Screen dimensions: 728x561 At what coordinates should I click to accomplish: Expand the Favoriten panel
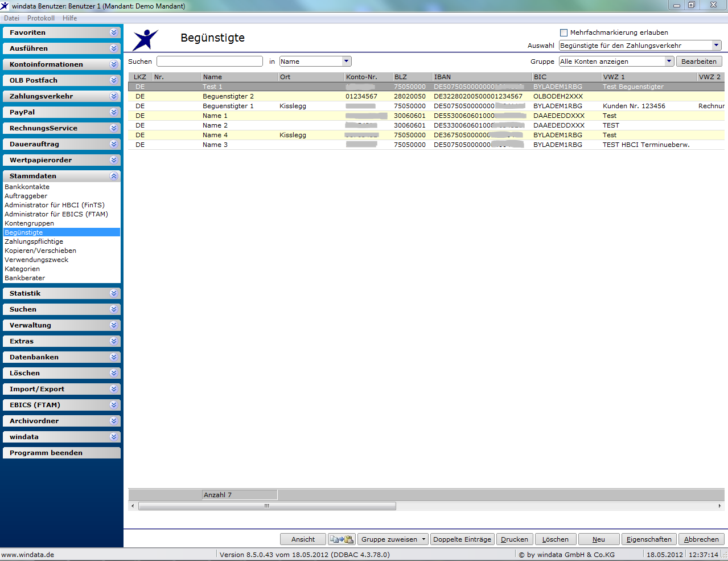(x=62, y=32)
